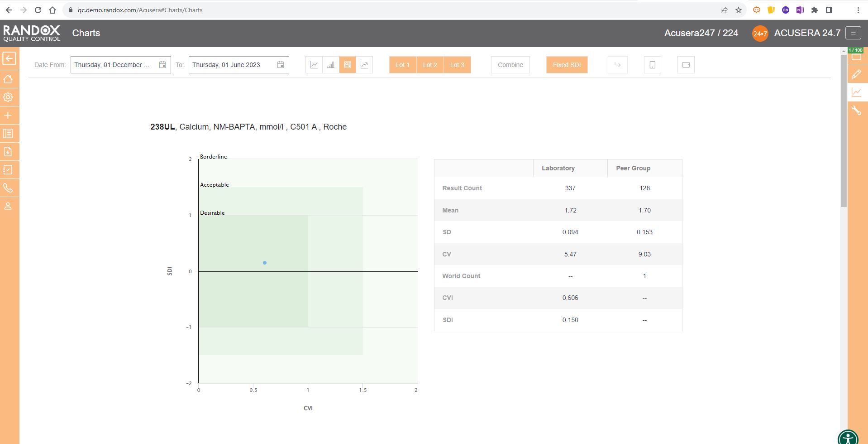Toggle the Fixed SDI option

pyautogui.click(x=567, y=64)
